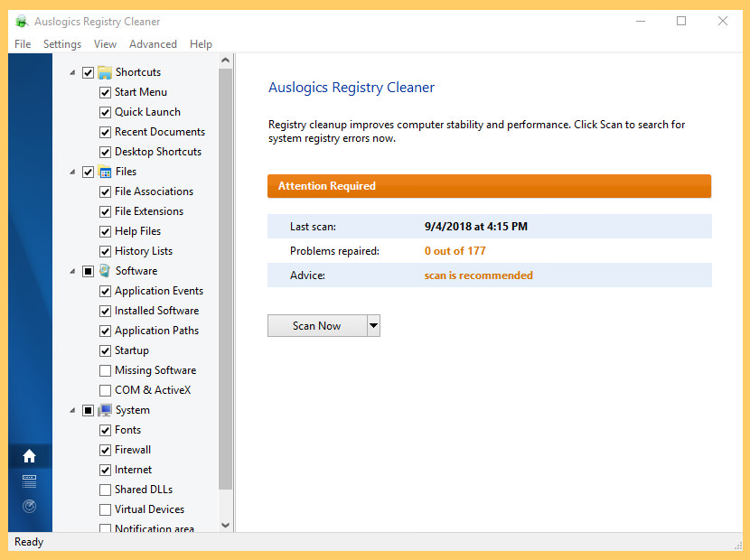Click the category list scroll down arrow
Screen dimensions: 750x560
pyautogui.click(x=226, y=525)
